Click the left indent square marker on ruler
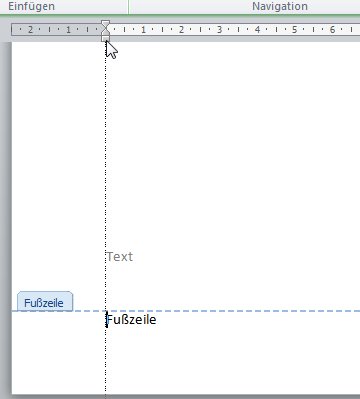The width and height of the screenshot is (360, 399). click(105, 39)
